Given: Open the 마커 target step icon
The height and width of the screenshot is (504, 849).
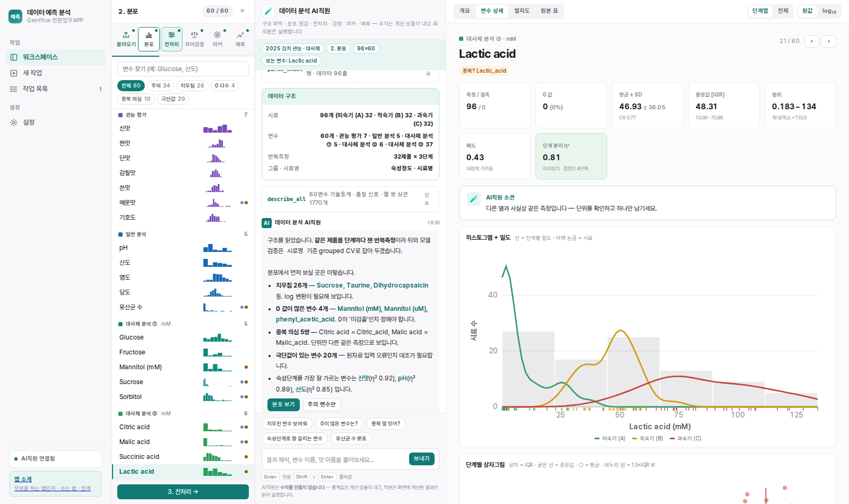Looking at the screenshot, I should [x=218, y=35].
